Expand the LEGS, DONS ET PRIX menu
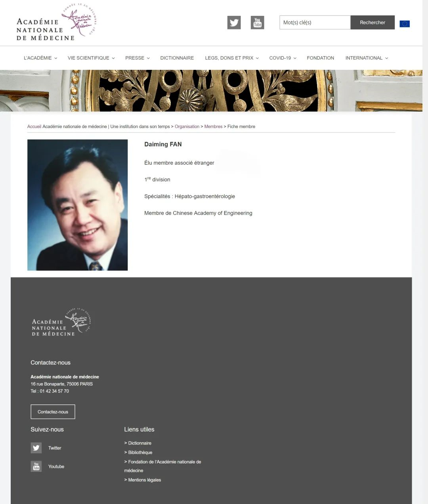This screenshot has height=504, width=428. [x=231, y=58]
